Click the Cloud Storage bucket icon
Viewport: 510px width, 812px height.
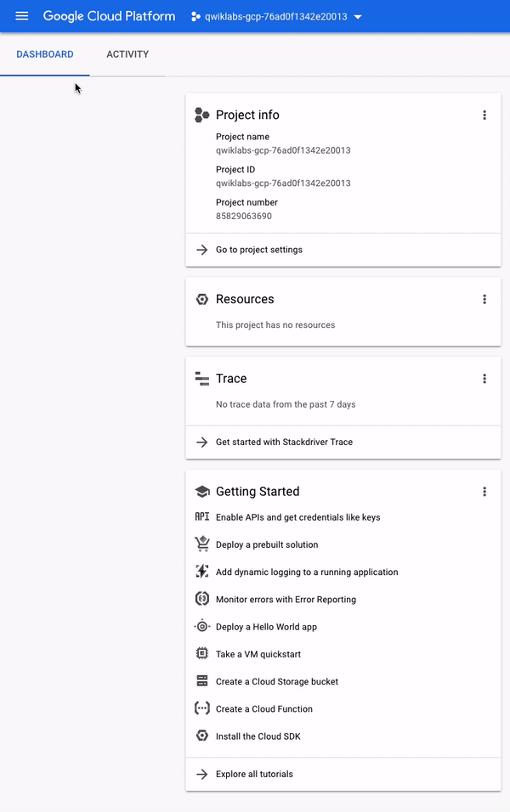click(201, 681)
